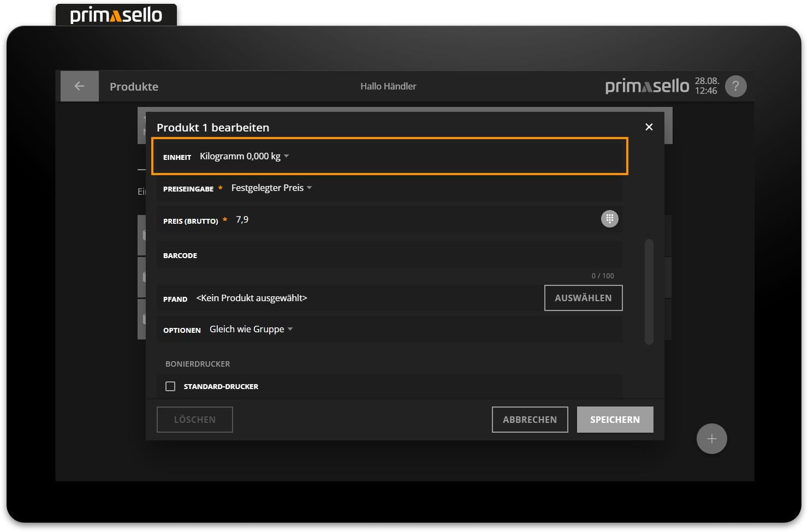Image resolution: width=808 pixels, height=532 pixels.
Task: Tick the Standard-Drucker checkbox
Action: tap(170, 386)
